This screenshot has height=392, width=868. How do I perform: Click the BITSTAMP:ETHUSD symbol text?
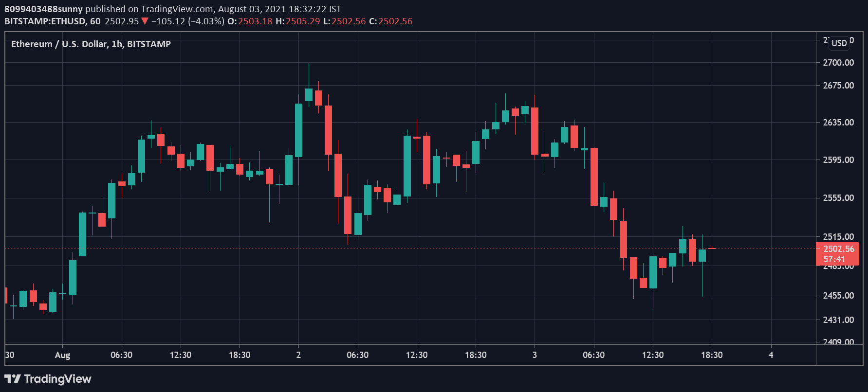(45, 21)
